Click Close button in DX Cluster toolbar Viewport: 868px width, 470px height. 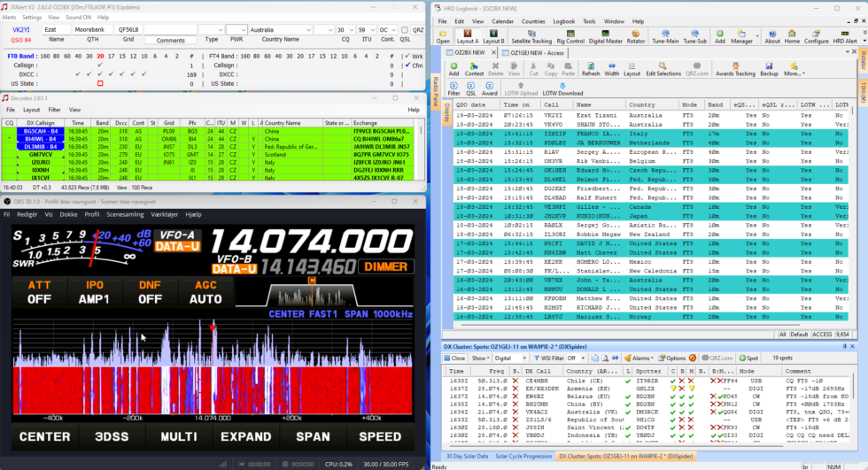tap(455, 358)
